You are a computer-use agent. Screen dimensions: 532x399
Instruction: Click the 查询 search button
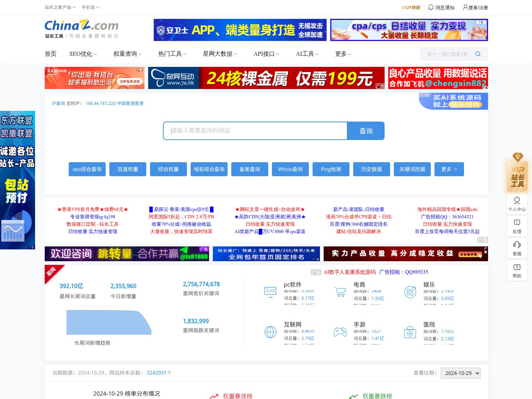coord(366,131)
